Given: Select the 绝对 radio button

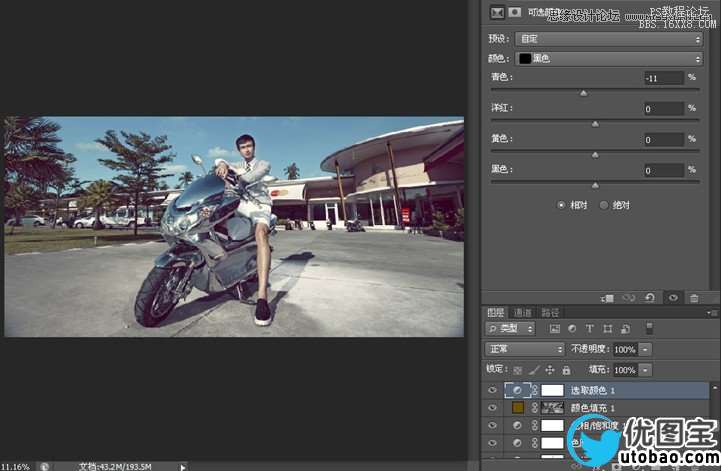Looking at the screenshot, I should pyautogui.click(x=604, y=205).
